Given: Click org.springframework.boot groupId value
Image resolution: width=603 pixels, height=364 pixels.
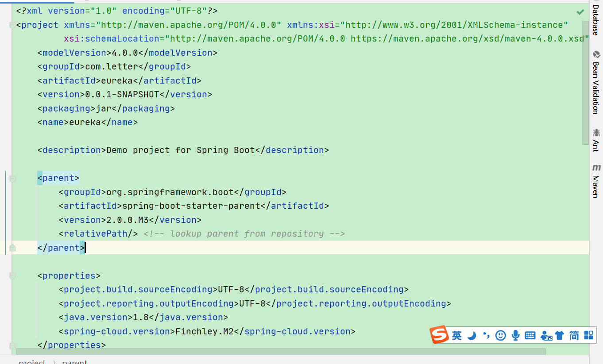Looking at the screenshot, I should (170, 192).
